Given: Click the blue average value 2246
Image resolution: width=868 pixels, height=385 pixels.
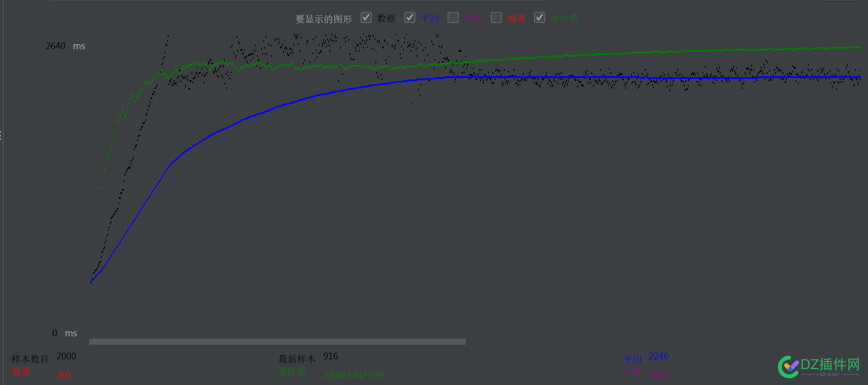Looking at the screenshot, I should coord(658,356).
